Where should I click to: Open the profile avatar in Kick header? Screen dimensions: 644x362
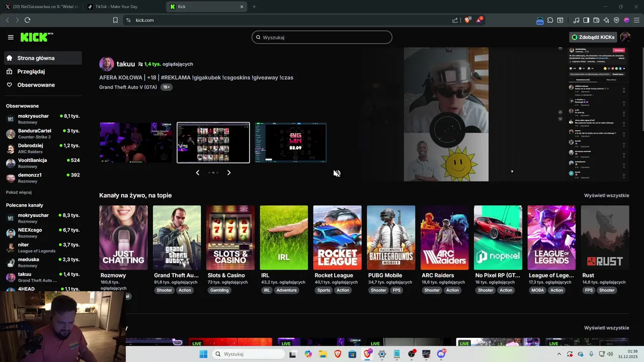tap(625, 37)
